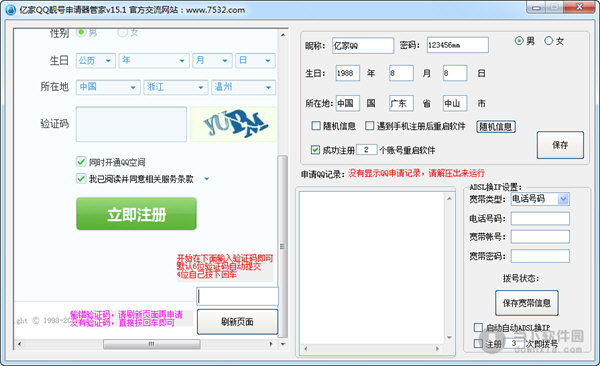
Task: Open the 月 birthday month dropdown
Action: click(x=212, y=60)
